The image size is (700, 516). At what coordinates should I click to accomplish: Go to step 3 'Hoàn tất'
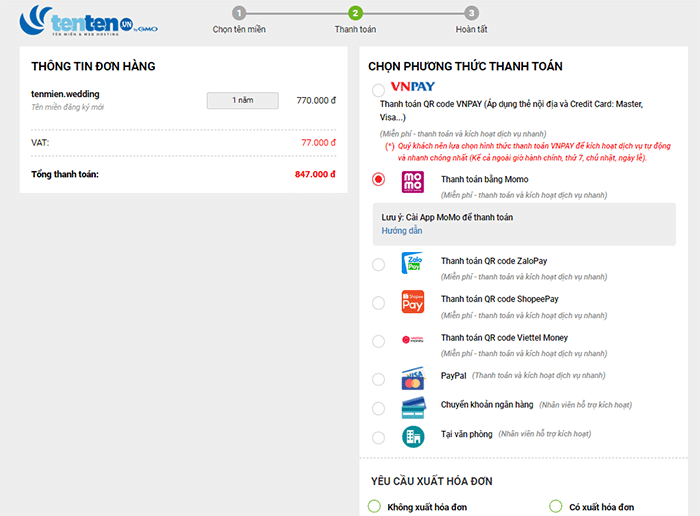(471, 13)
